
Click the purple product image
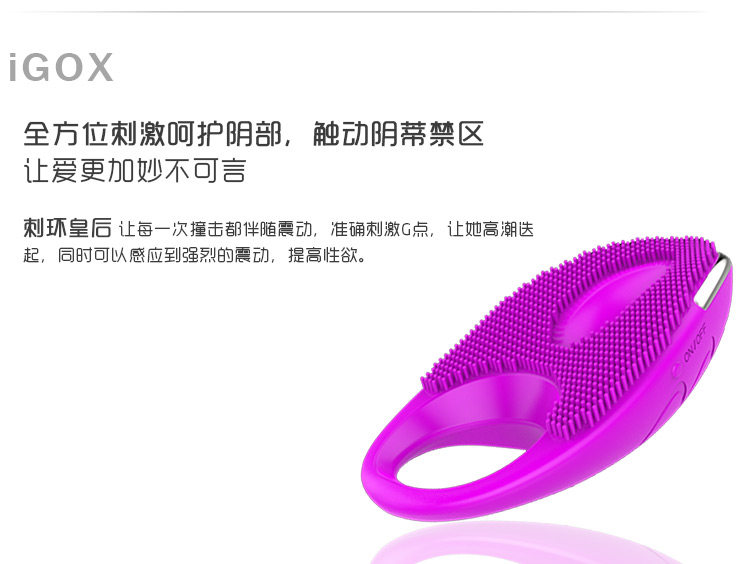point(547,378)
